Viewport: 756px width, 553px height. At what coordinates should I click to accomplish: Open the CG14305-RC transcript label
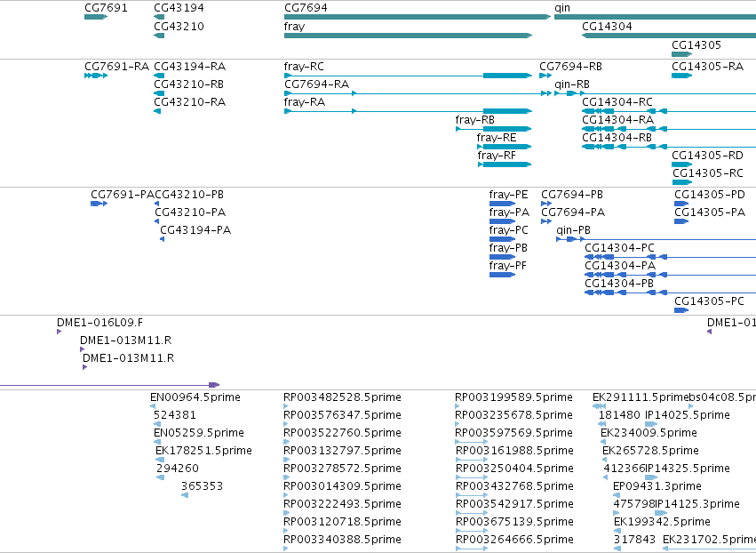pyautogui.click(x=708, y=173)
